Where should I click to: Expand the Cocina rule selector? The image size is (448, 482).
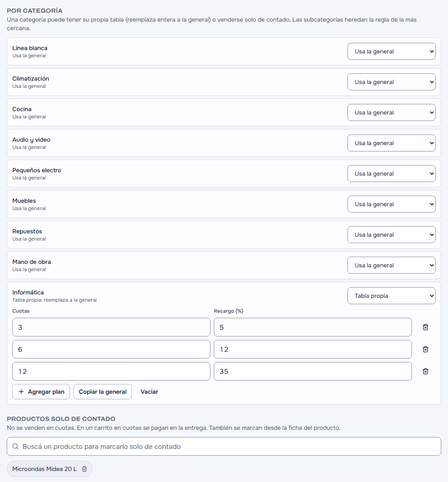pyautogui.click(x=391, y=112)
